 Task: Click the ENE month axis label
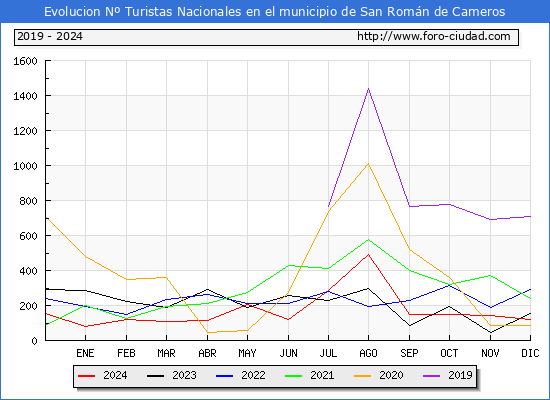[85, 353]
